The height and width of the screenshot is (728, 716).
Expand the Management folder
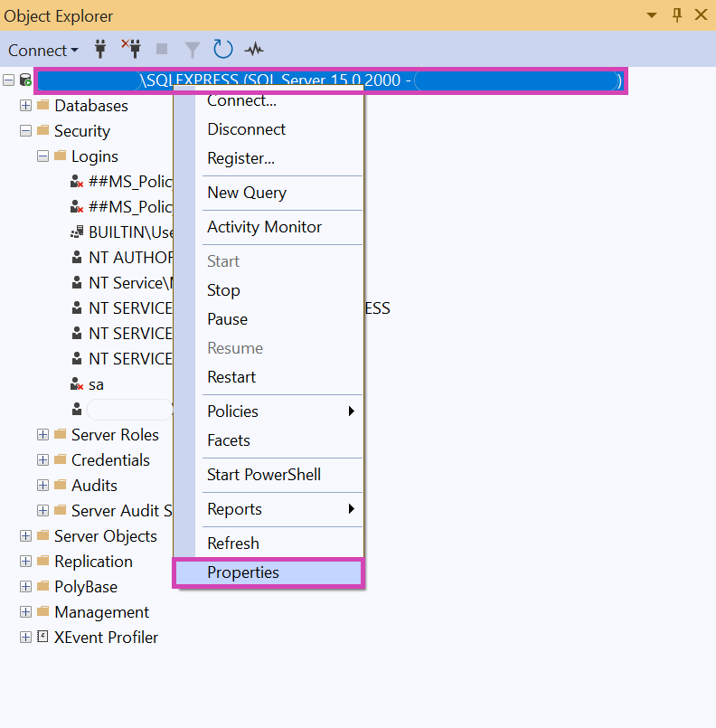(x=25, y=611)
